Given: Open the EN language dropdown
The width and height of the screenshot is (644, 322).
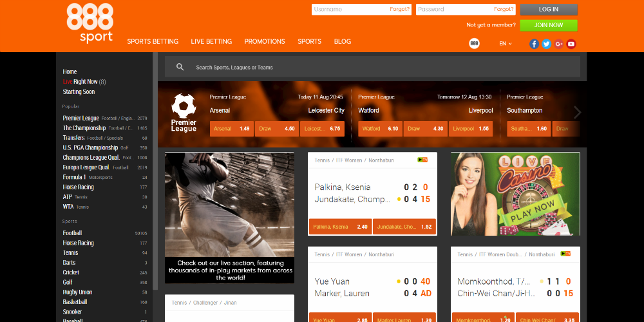Looking at the screenshot, I should [x=505, y=44].
